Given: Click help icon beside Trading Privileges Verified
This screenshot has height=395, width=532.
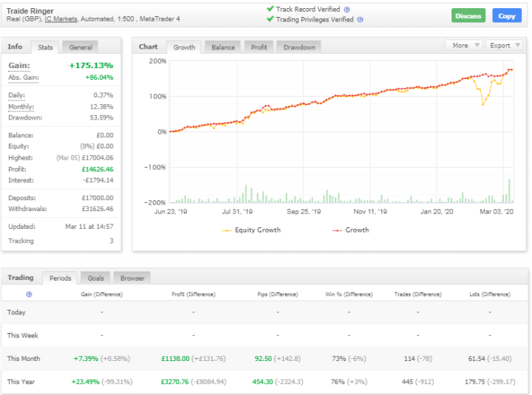Looking at the screenshot, I should click(x=359, y=20).
